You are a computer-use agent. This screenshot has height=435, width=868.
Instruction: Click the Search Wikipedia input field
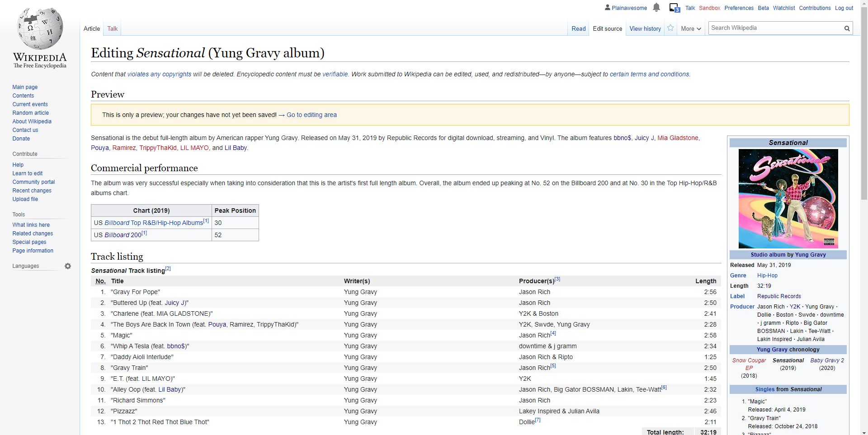click(775, 28)
